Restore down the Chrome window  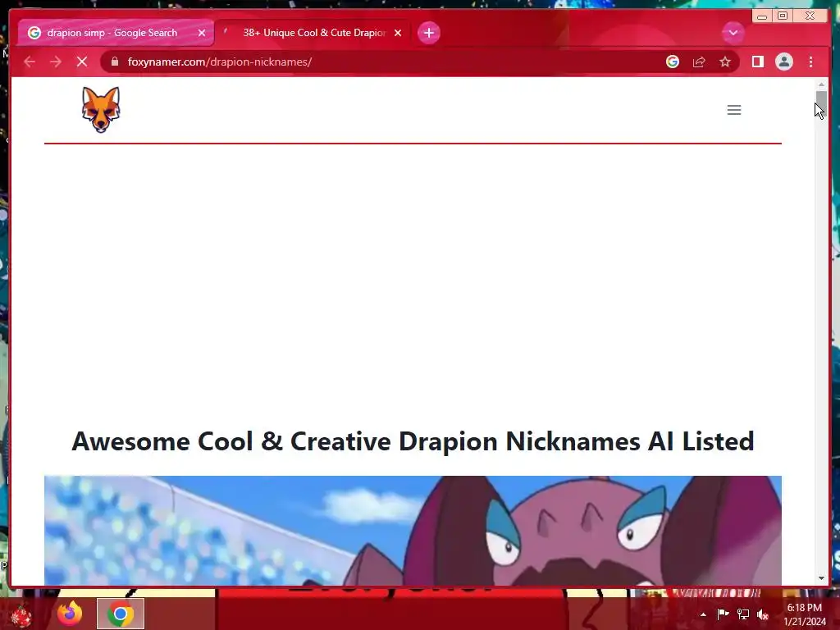click(782, 16)
